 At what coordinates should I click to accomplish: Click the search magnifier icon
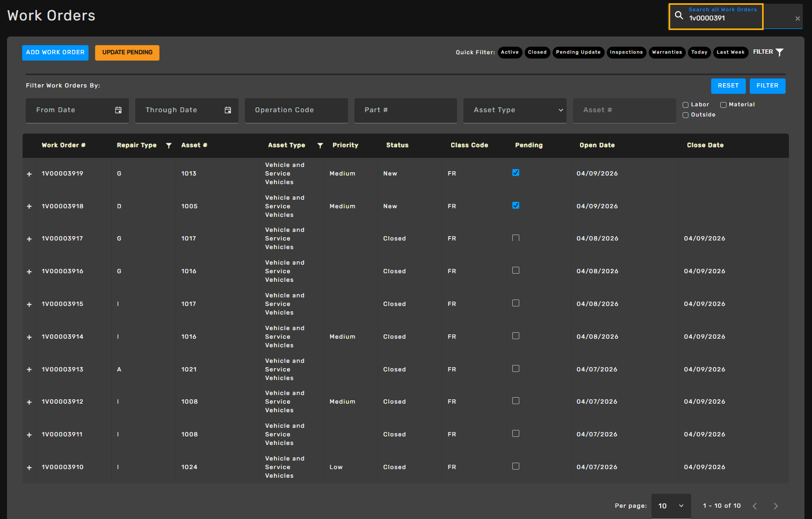(679, 16)
